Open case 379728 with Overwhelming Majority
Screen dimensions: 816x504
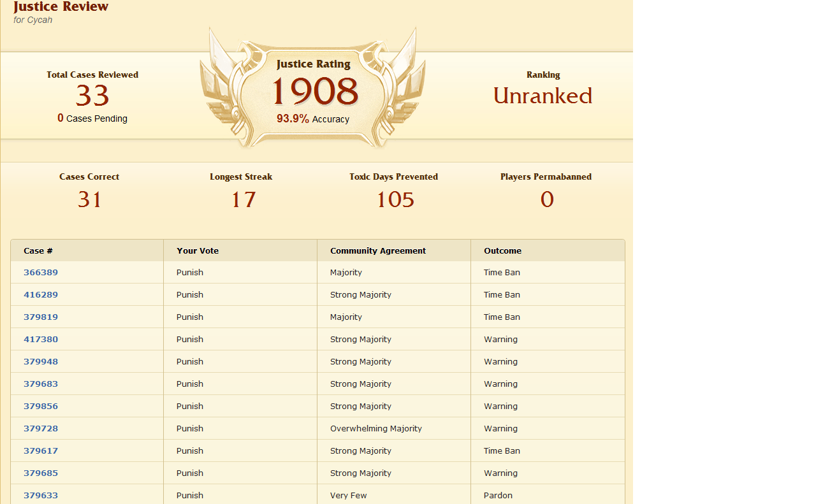tap(41, 428)
